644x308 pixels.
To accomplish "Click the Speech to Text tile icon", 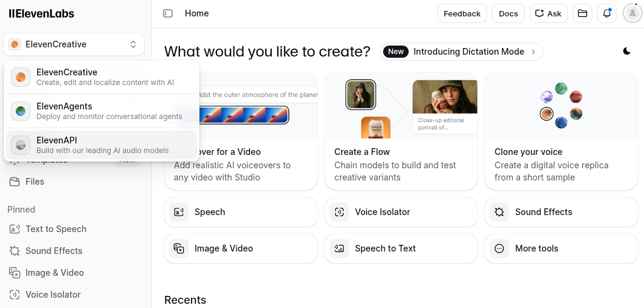I will (339, 248).
